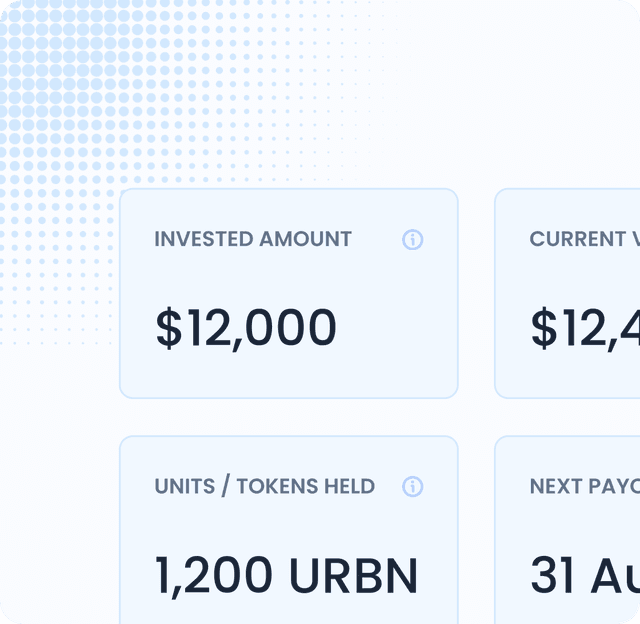The height and width of the screenshot is (624, 640).
Task: Click the Invested Amount heading
Action: click(253, 240)
